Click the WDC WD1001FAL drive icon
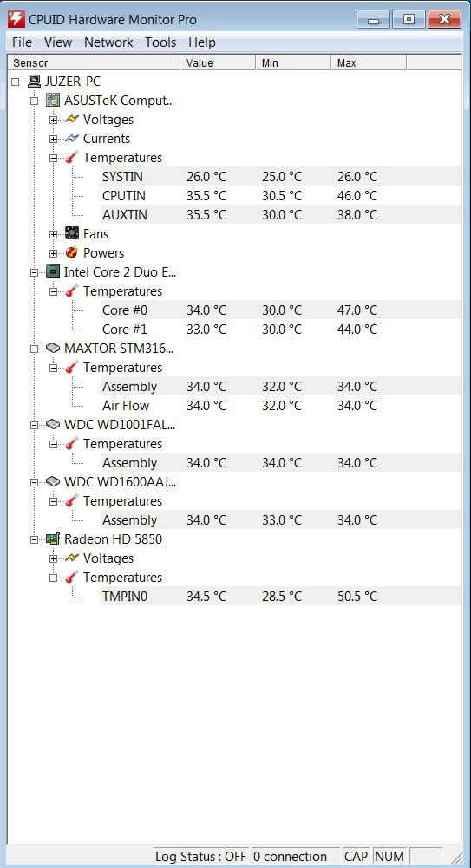 click(x=53, y=425)
